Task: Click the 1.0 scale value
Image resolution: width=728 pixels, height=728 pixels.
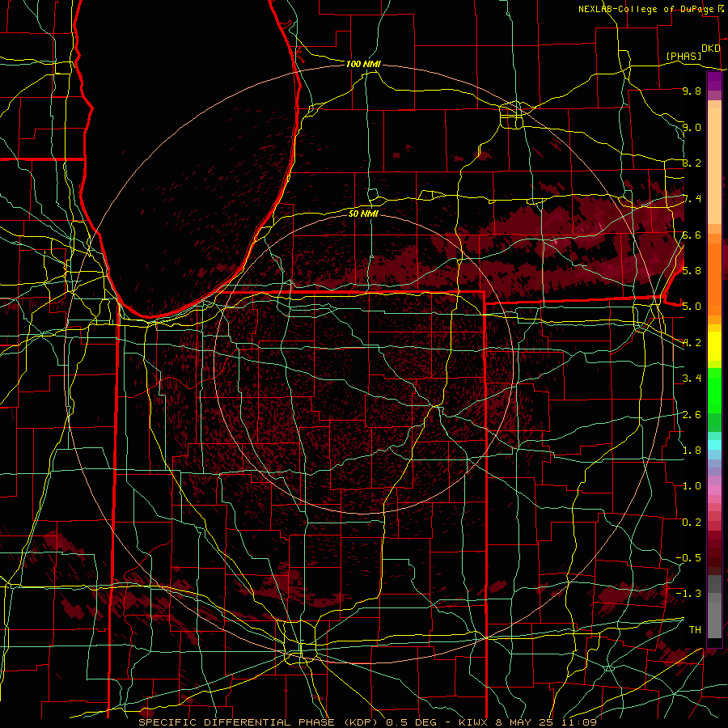Action: [x=692, y=486]
